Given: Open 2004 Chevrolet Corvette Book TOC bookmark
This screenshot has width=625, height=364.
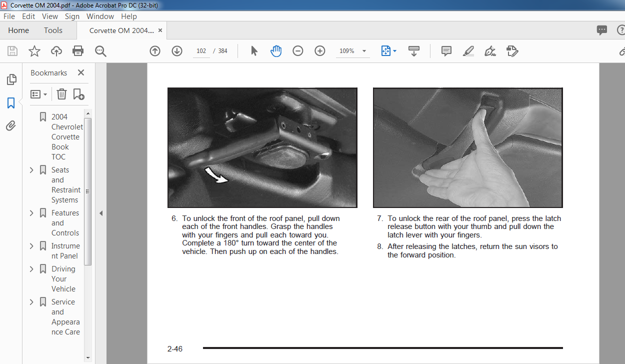Looking at the screenshot, I should (x=66, y=136).
